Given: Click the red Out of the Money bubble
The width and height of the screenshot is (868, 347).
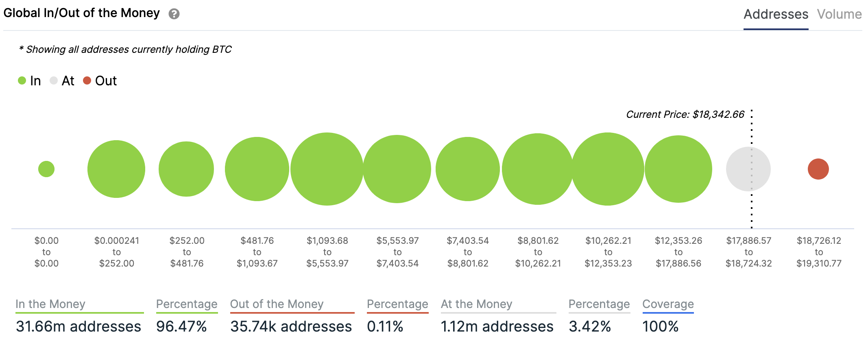Looking at the screenshot, I should (818, 169).
